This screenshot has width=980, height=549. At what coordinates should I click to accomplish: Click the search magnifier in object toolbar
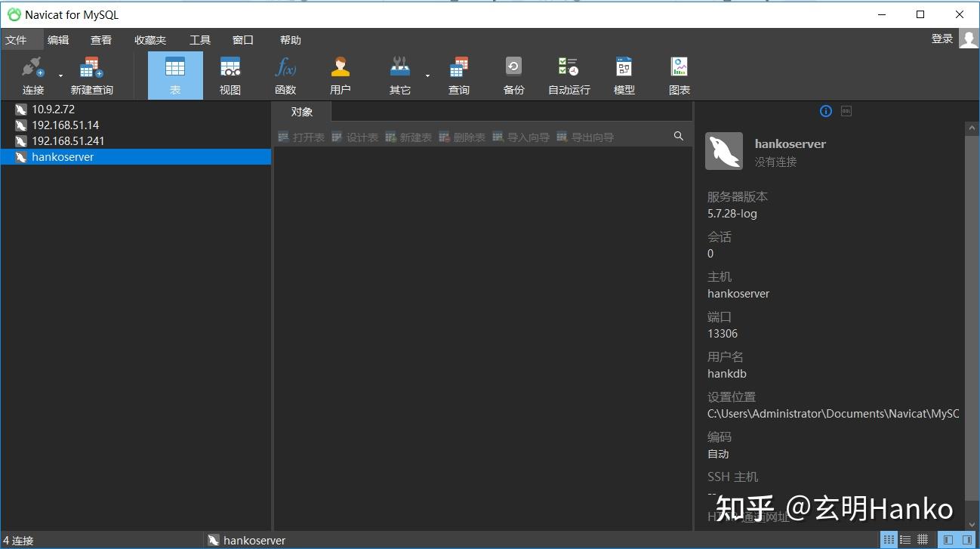677,136
